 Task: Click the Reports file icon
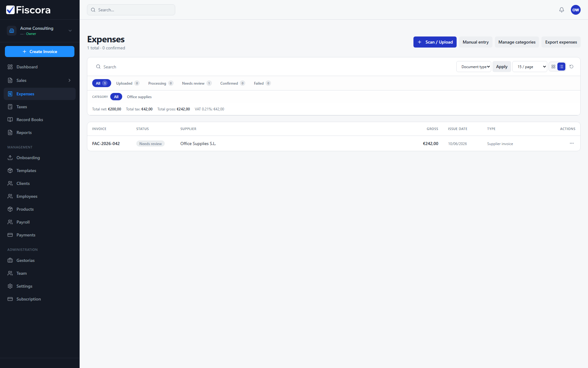(x=10, y=132)
